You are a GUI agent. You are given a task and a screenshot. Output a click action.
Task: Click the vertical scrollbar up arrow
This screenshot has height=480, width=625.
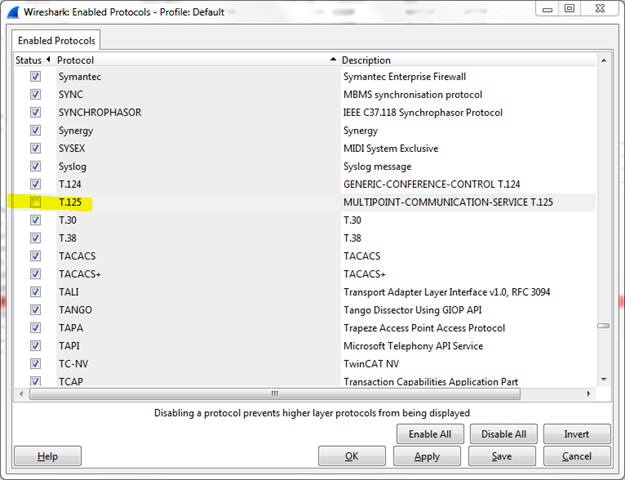tap(604, 61)
